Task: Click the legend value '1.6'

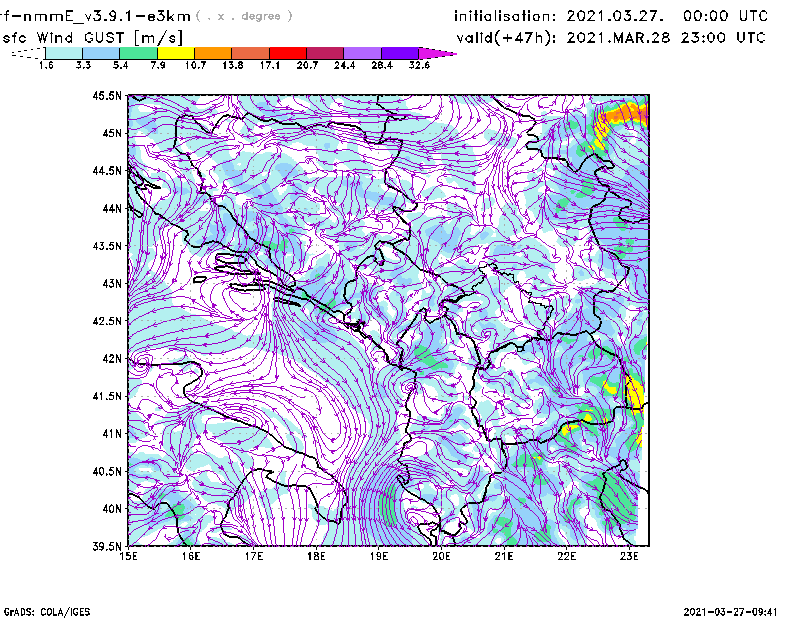Action: 46,65
